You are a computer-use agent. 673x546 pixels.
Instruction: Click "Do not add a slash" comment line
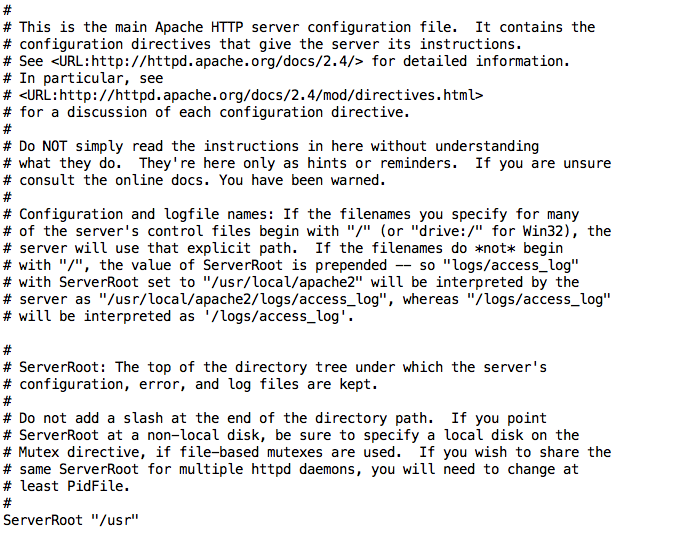(275, 418)
